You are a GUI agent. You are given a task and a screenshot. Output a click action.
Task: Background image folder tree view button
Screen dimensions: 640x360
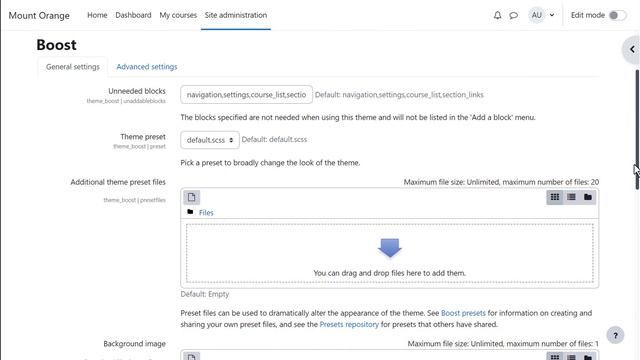[x=588, y=357]
